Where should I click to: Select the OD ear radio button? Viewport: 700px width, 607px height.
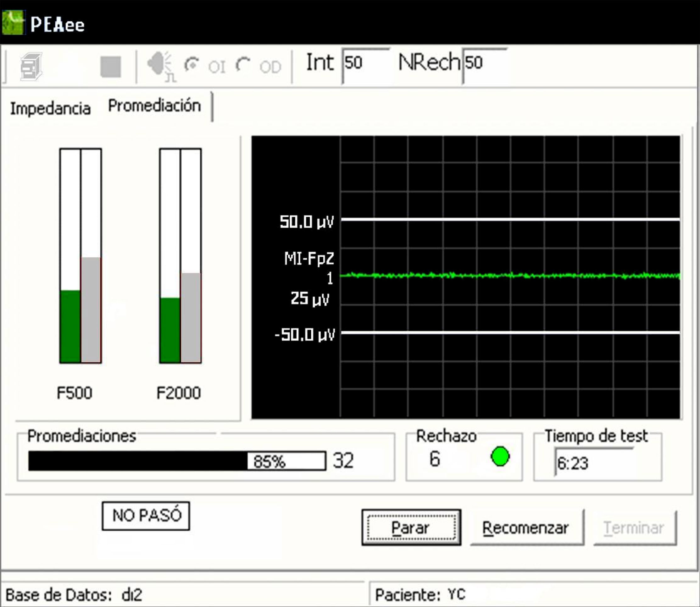coord(243,64)
